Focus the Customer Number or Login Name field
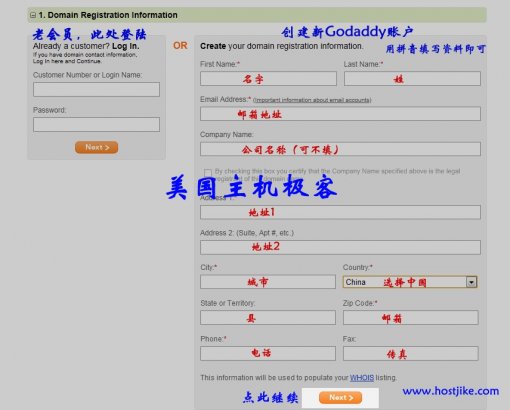This screenshot has width=510, height=410. (96, 90)
